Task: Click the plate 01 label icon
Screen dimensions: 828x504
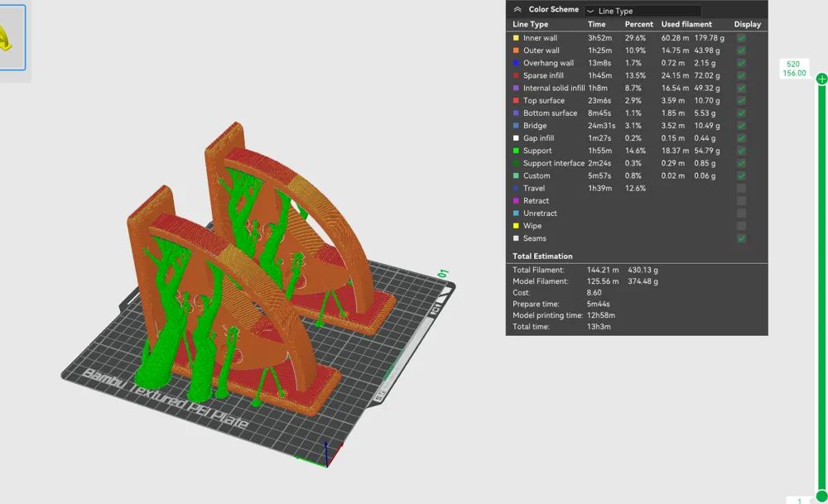Action: (443, 273)
